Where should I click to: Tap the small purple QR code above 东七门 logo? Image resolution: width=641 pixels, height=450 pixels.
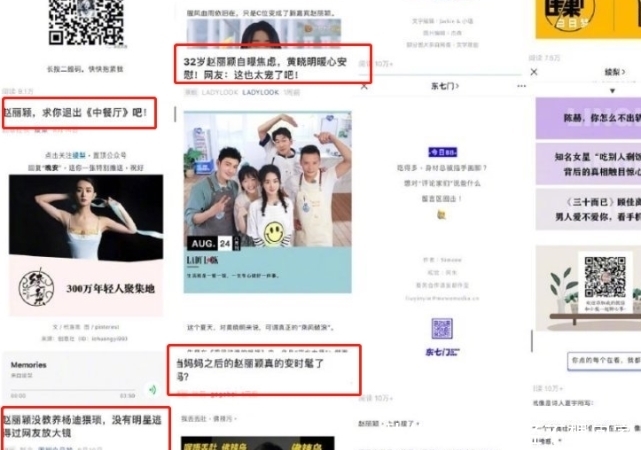[x=442, y=329]
